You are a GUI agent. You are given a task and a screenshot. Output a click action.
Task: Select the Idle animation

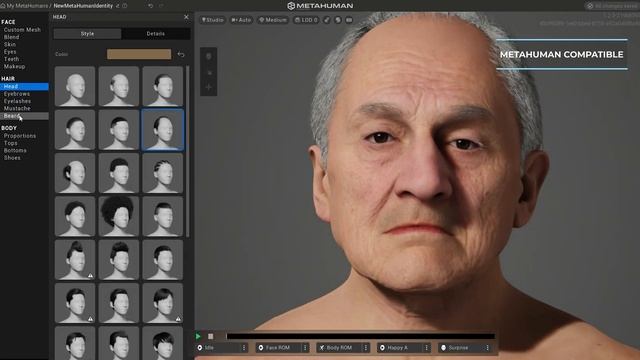point(218,348)
